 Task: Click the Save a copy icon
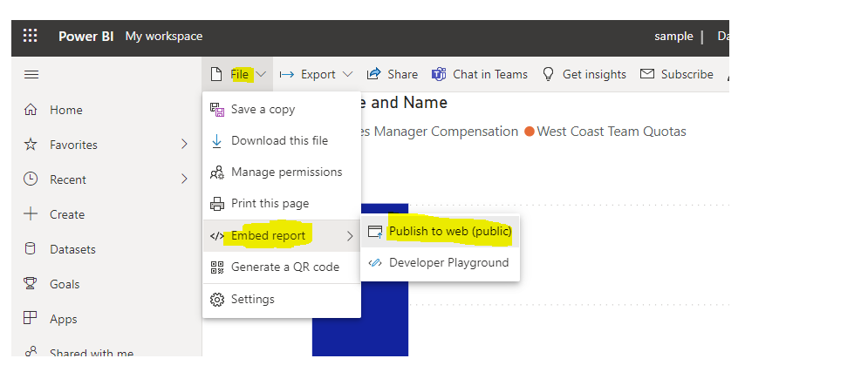(x=217, y=110)
